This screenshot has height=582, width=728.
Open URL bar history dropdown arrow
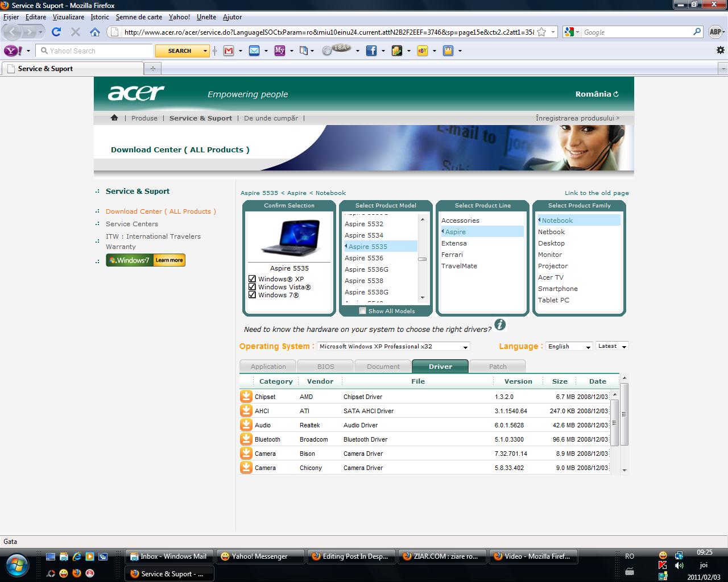click(x=553, y=32)
